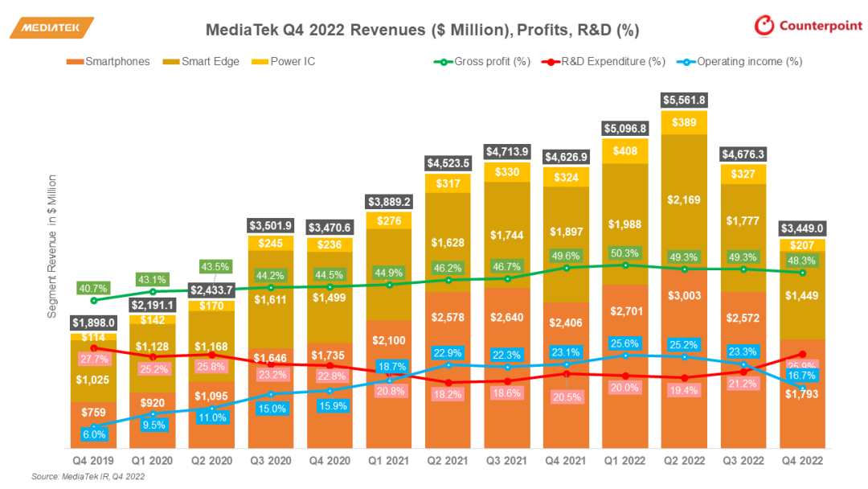The height and width of the screenshot is (489, 868).
Task: Select the $1,898.0 total label
Action: [x=93, y=323]
